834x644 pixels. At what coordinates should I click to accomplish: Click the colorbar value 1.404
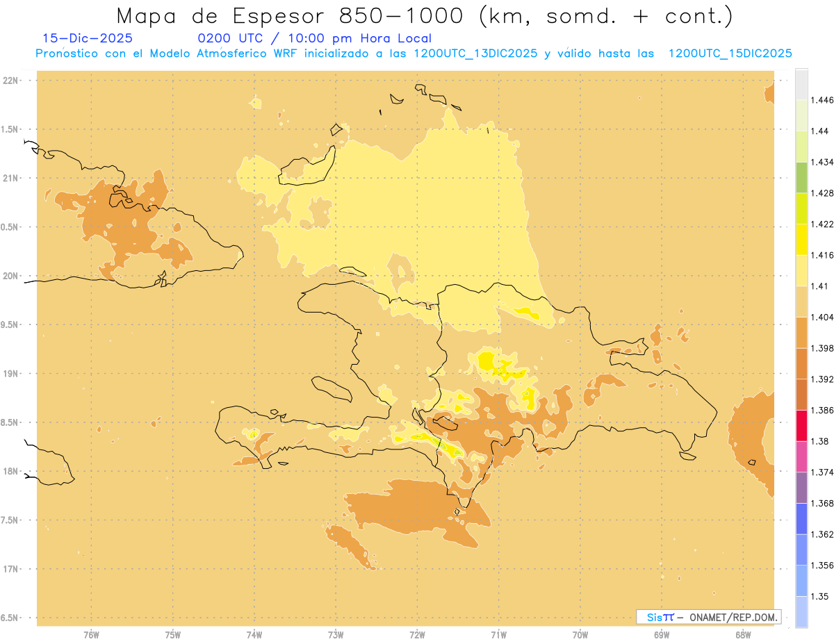tap(822, 317)
